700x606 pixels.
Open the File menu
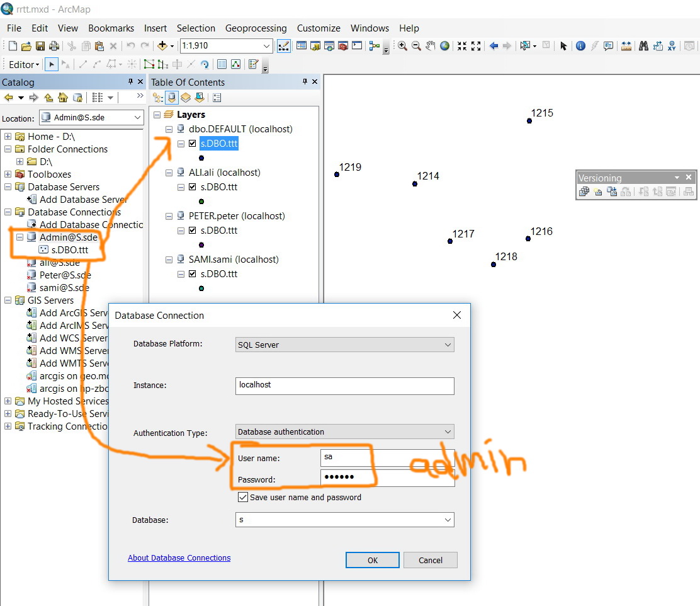[14, 28]
